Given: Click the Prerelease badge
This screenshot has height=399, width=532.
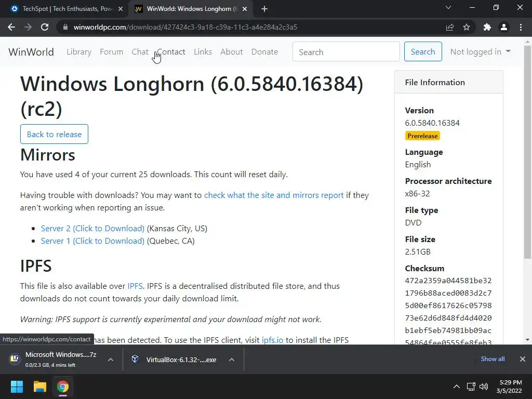Looking at the screenshot, I should click(422, 136).
